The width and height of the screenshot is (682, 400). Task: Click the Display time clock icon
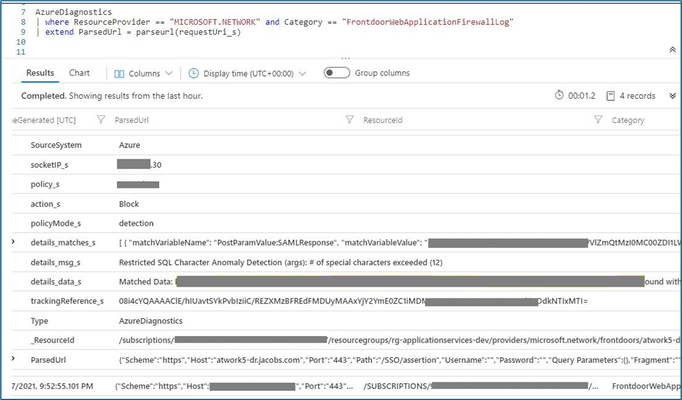(193, 73)
